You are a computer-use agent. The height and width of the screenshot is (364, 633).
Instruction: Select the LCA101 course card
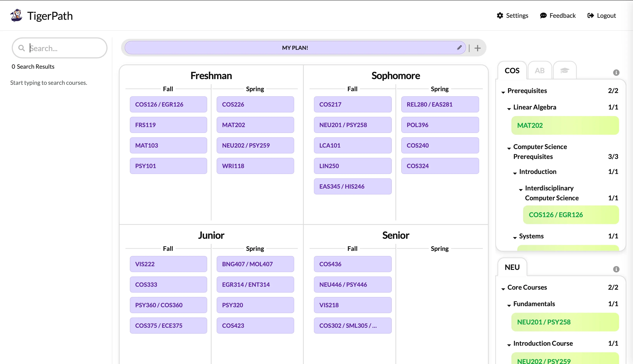tap(353, 145)
